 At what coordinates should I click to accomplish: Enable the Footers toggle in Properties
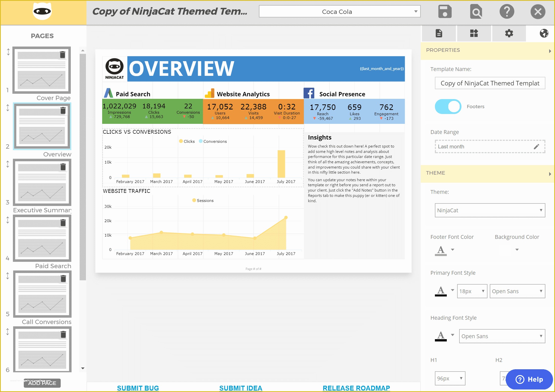coord(447,106)
